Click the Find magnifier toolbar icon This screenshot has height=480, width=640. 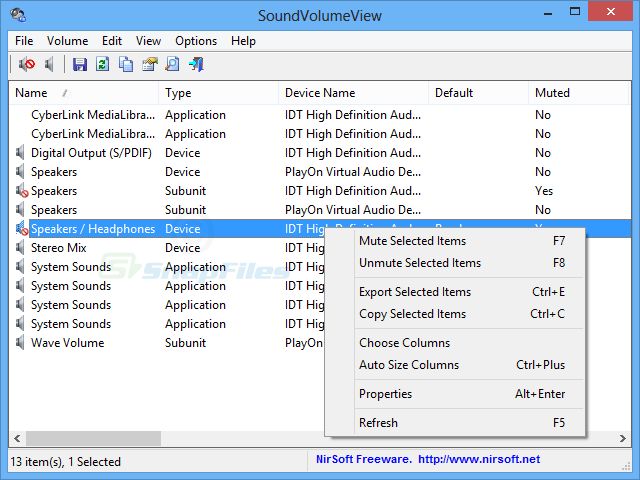172,65
